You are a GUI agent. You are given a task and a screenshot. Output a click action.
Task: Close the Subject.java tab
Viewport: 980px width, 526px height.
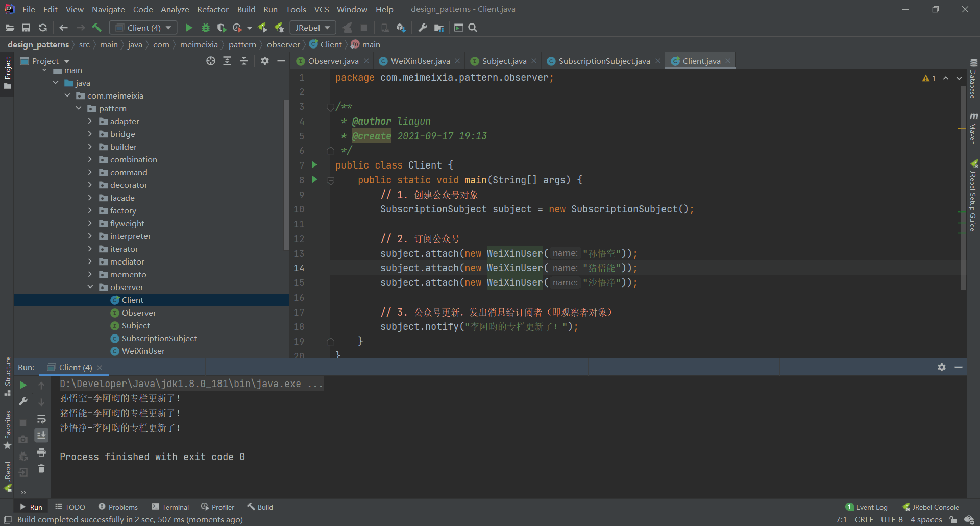coord(534,61)
